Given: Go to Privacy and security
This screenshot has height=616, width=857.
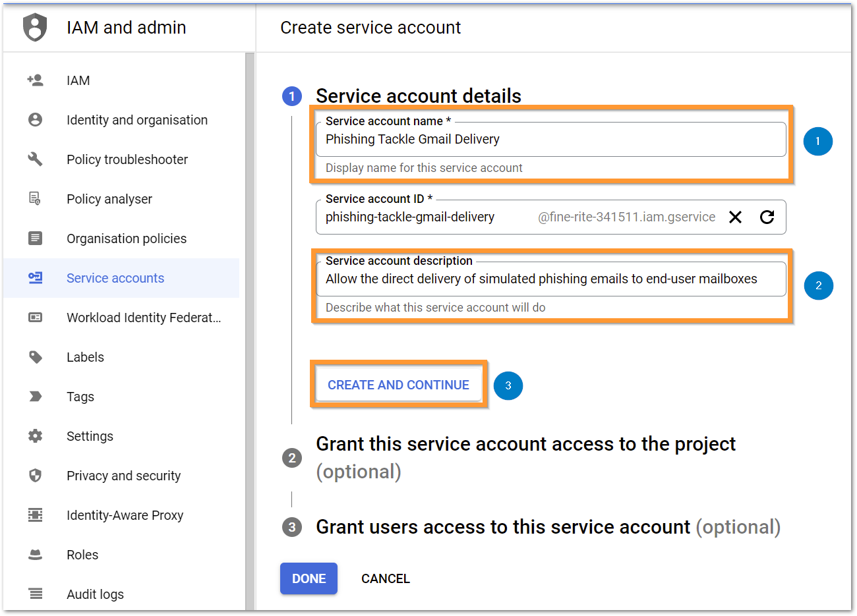Looking at the screenshot, I should (x=121, y=476).
